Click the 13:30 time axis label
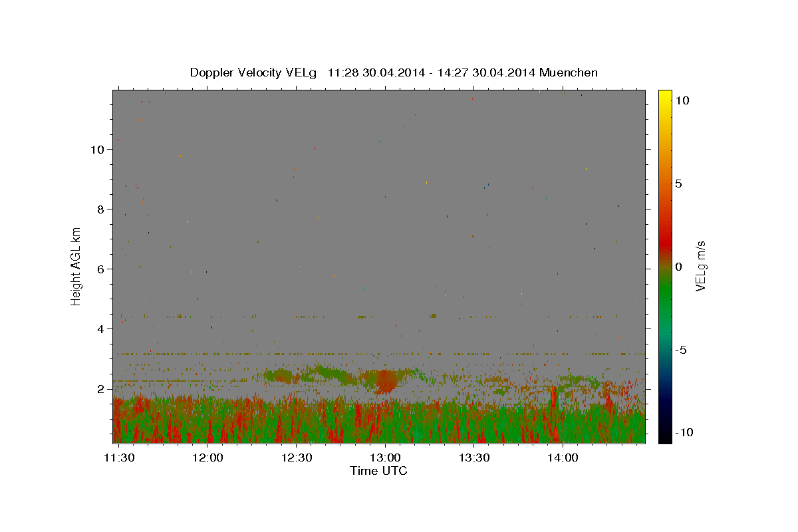 [474, 458]
